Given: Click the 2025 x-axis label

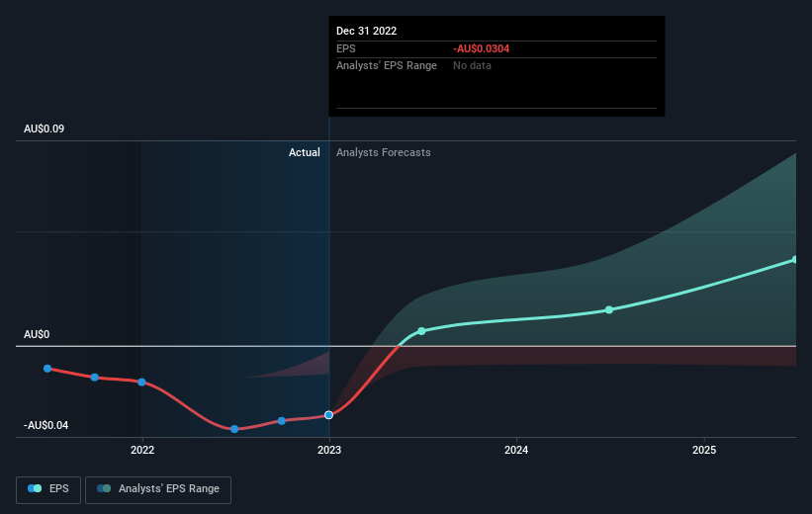Looking at the screenshot, I should click(x=704, y=450).
